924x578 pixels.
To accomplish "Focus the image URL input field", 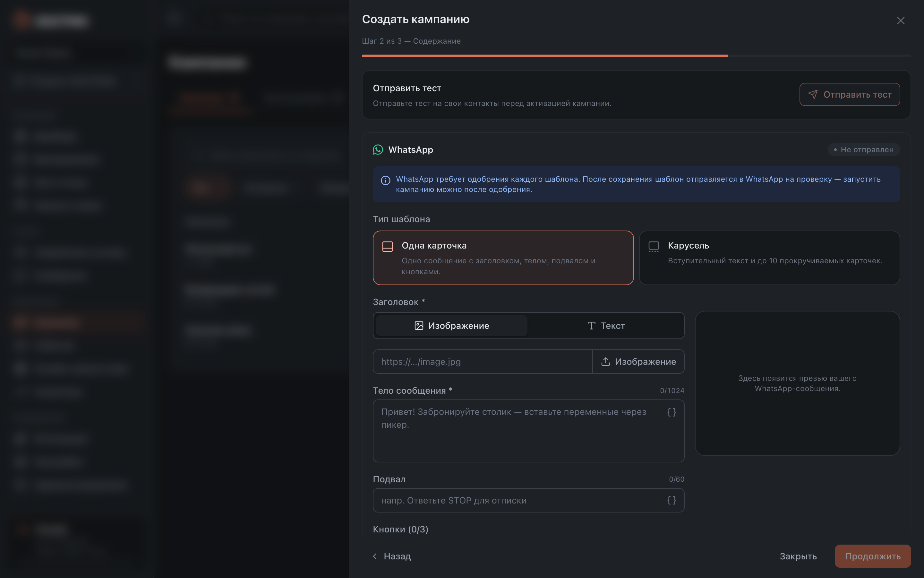I will coord(483,362).
